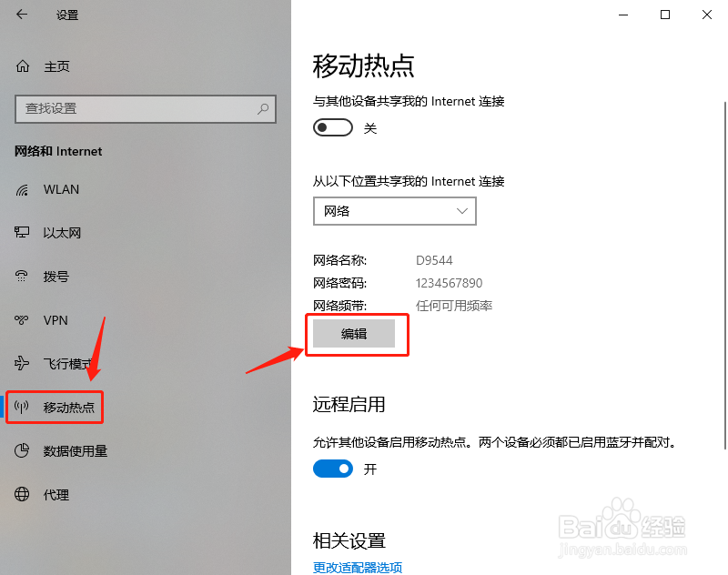This screenshot has height=575, width=728.
Task: Turn off the 远程启用 toggle
Action: [x=333, y=469]
